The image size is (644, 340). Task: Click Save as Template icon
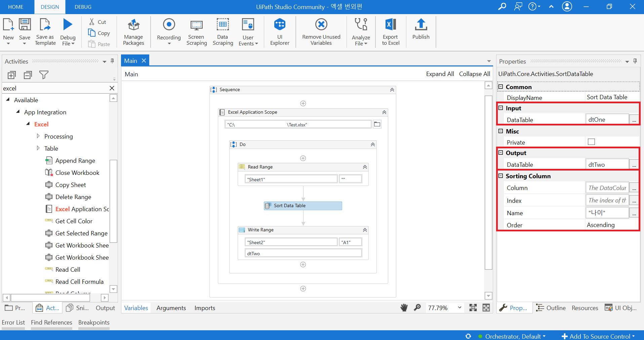pyautogui.click(x=45, y=25)
